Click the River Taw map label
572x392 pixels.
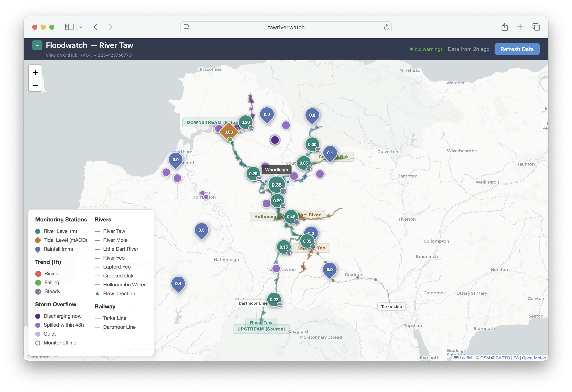click(261, 322)
